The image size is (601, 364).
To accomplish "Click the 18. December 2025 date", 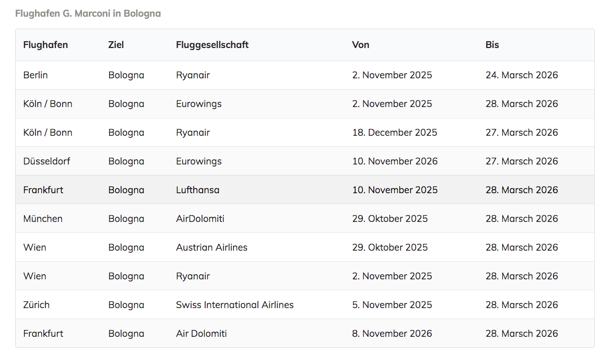I will (394, 133).
